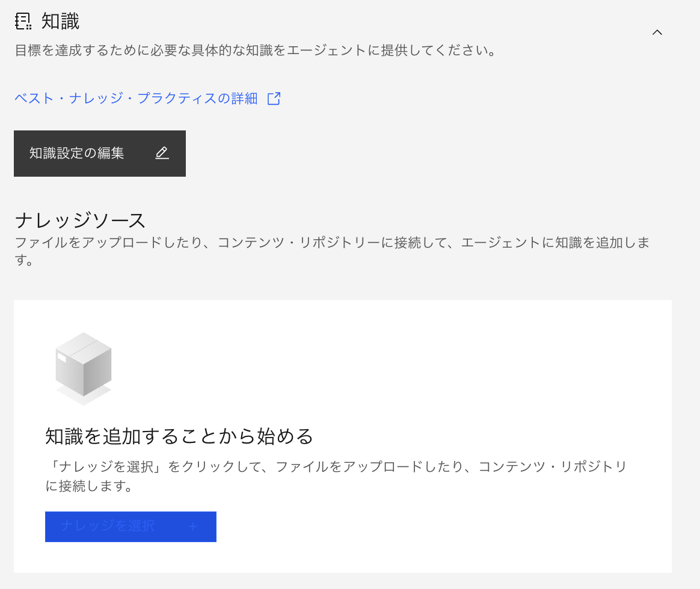Click the pencil edit icon

tap(162, 153)
